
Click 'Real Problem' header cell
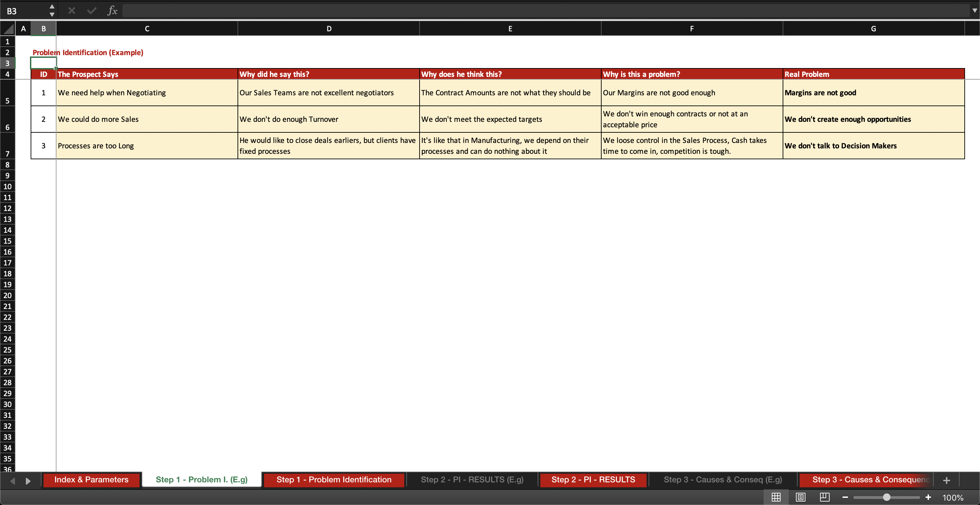873,74
